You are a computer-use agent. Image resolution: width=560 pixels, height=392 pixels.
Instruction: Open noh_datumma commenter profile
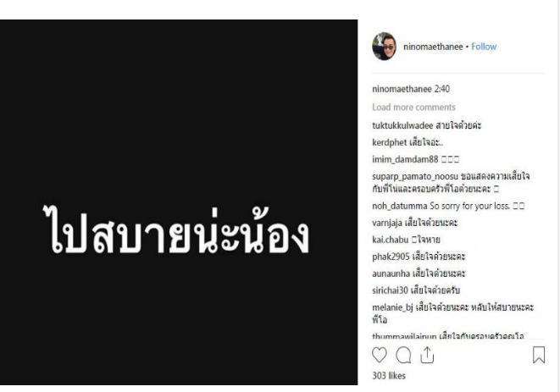pyautogui.click(x=400, y=206)
